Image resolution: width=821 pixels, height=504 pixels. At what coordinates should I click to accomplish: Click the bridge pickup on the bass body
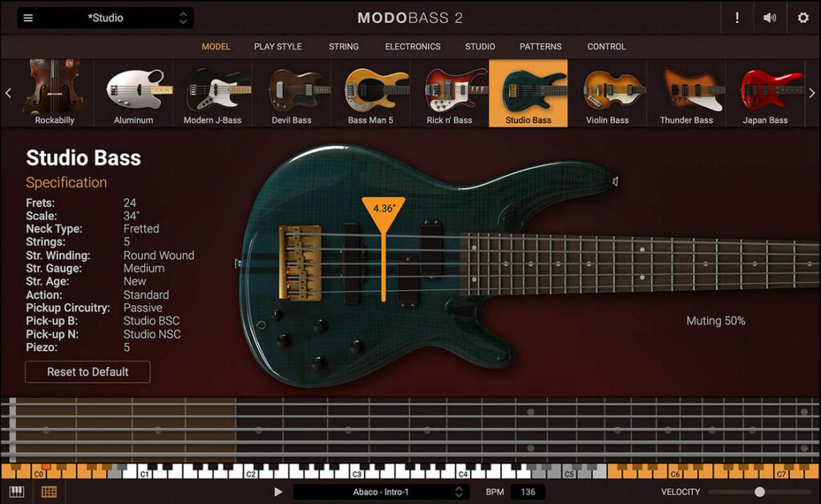click(x=353, y=264)
